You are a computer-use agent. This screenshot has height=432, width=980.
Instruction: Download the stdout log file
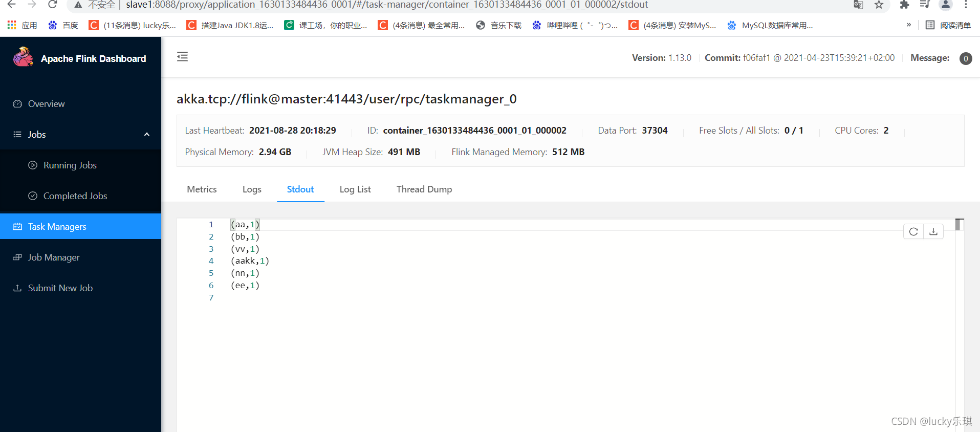(933, 232)
